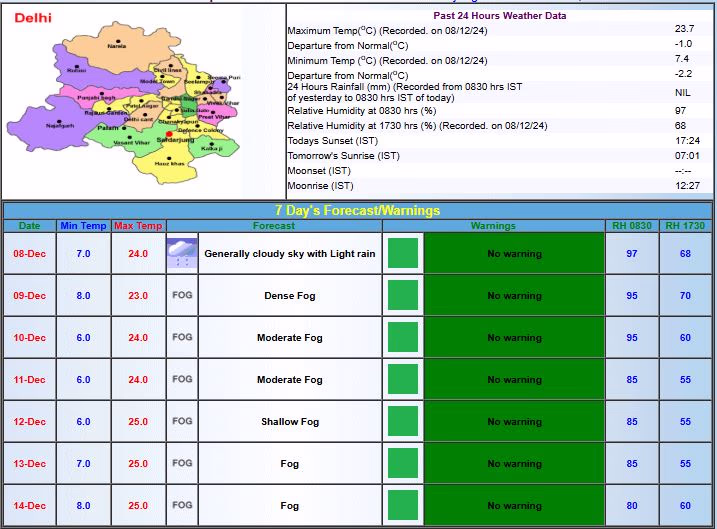Viewport: 717px width, 529px height.
Task: Click green warning color box for 08-Dec
Action: tap(402, 254)
